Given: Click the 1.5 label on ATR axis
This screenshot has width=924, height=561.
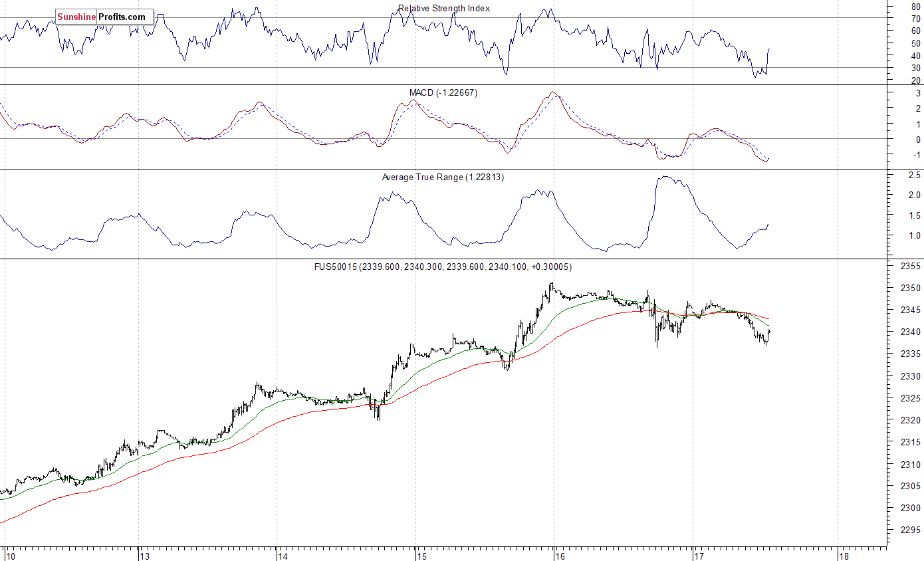Looking at the screenshot, I should [x=915, y=216].
